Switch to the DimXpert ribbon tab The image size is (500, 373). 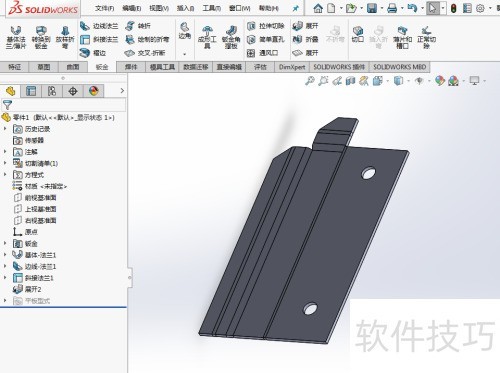pyautogui.click(x=292, y=67)
